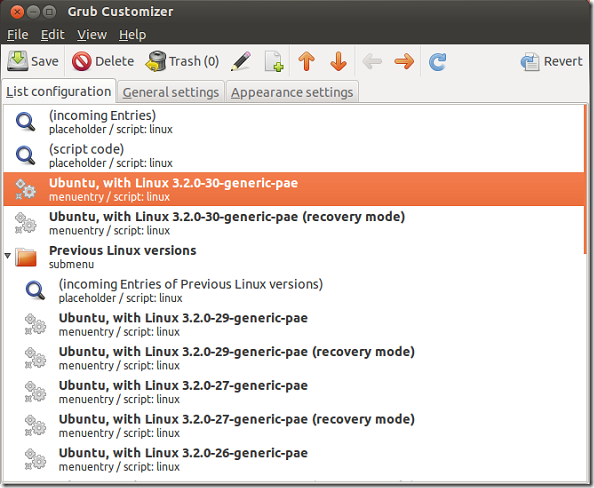
Task: Click the Revert button label
Action: point(563,61)
